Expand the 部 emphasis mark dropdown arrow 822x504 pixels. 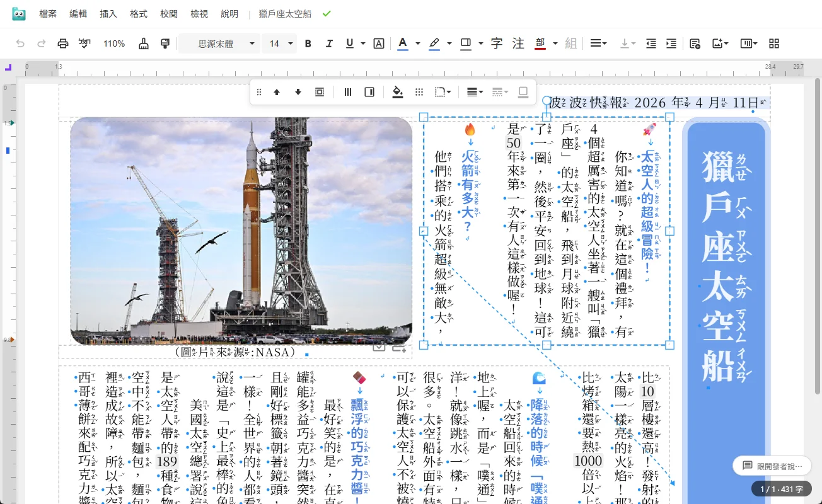555,43
